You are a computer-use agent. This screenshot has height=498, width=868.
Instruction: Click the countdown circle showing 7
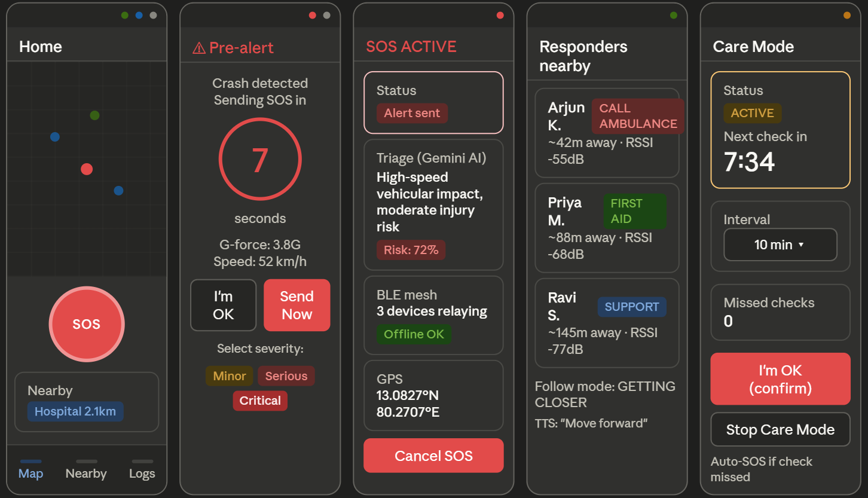click(x=260, y=160)
